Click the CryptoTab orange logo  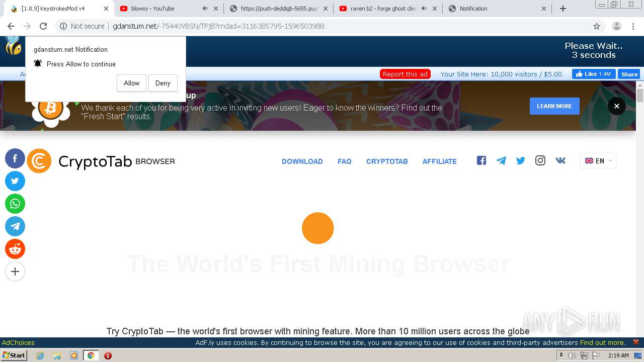tap(39, 161)
